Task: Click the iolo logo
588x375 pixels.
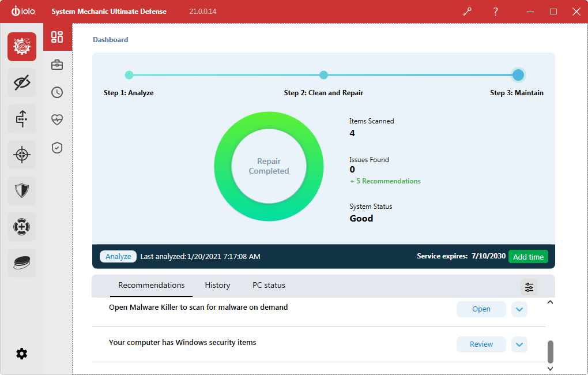Action: click(x=23, y=12)
